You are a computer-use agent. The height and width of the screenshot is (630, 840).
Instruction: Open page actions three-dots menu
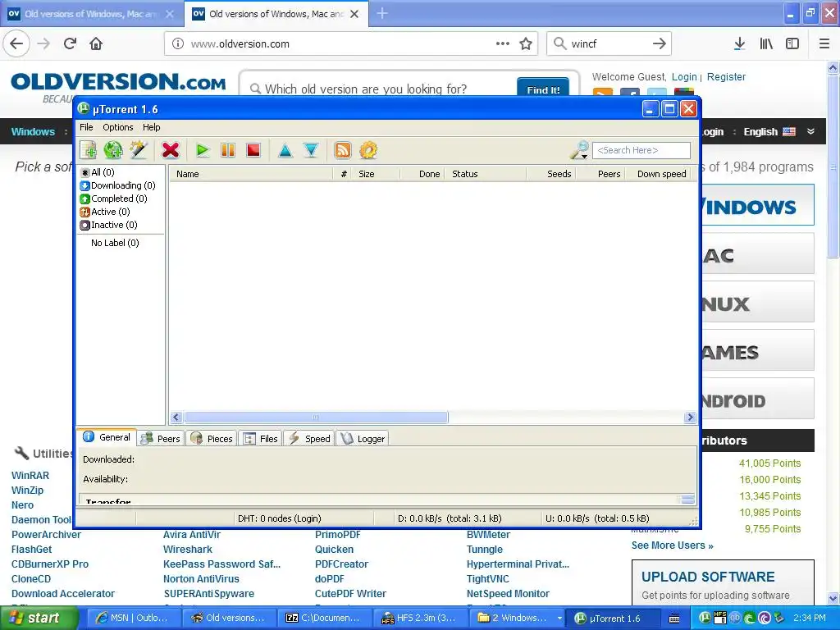point(503,44)
